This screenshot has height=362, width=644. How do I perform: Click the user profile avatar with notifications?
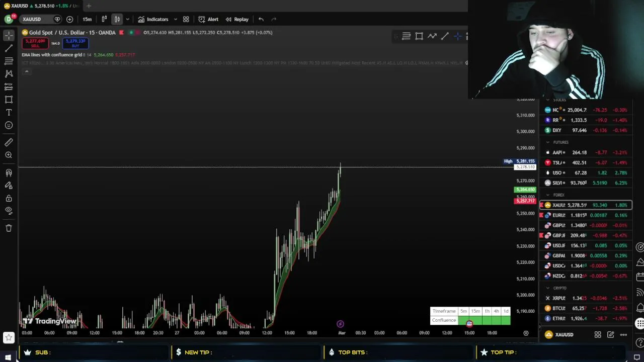pos(9,19)
